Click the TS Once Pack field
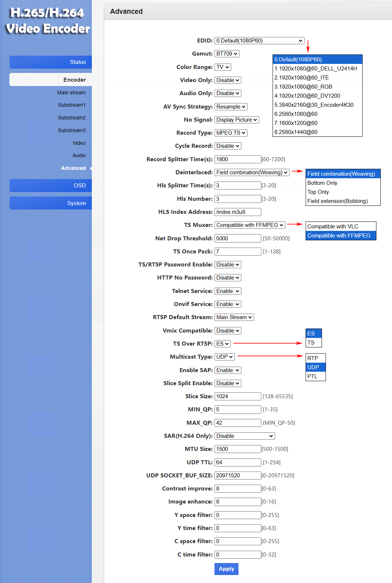 tap(238, 252)
